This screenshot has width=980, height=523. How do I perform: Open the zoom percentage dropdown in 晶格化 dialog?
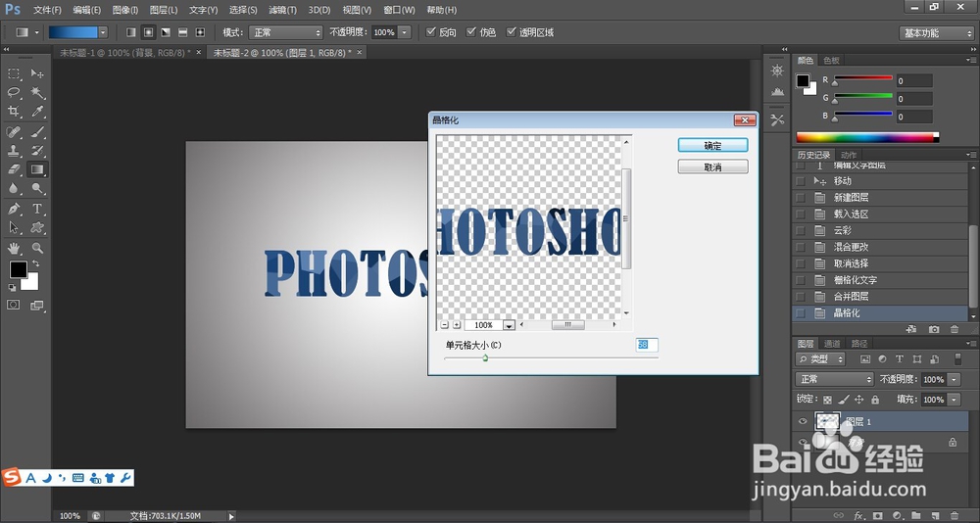click(509, 325)
